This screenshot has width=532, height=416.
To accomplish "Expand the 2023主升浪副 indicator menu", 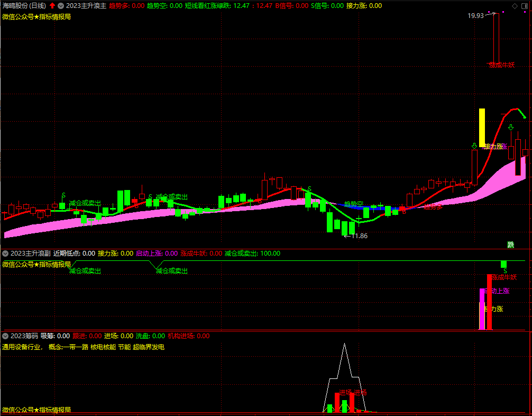I will click(x=5, y=254).
